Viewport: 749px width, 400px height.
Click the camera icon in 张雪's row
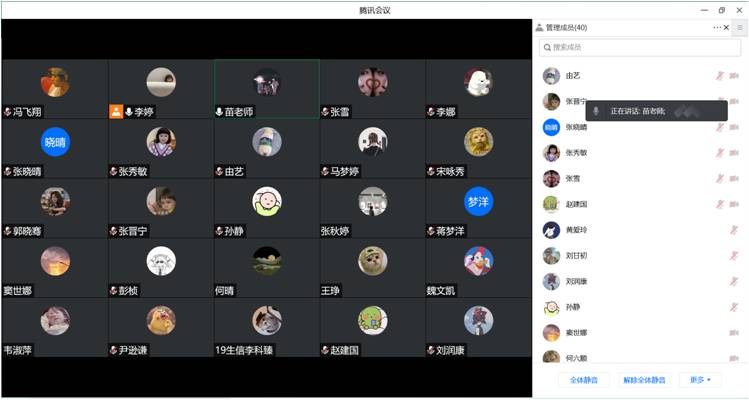coord(733,178)
